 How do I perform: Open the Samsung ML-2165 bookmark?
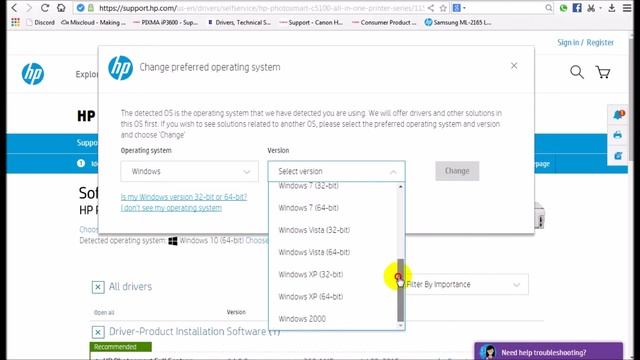[x=458, y=22]
